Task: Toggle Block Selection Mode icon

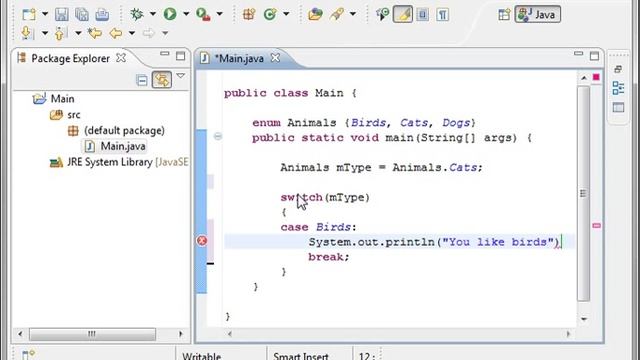Action: [x=422, y=15]
